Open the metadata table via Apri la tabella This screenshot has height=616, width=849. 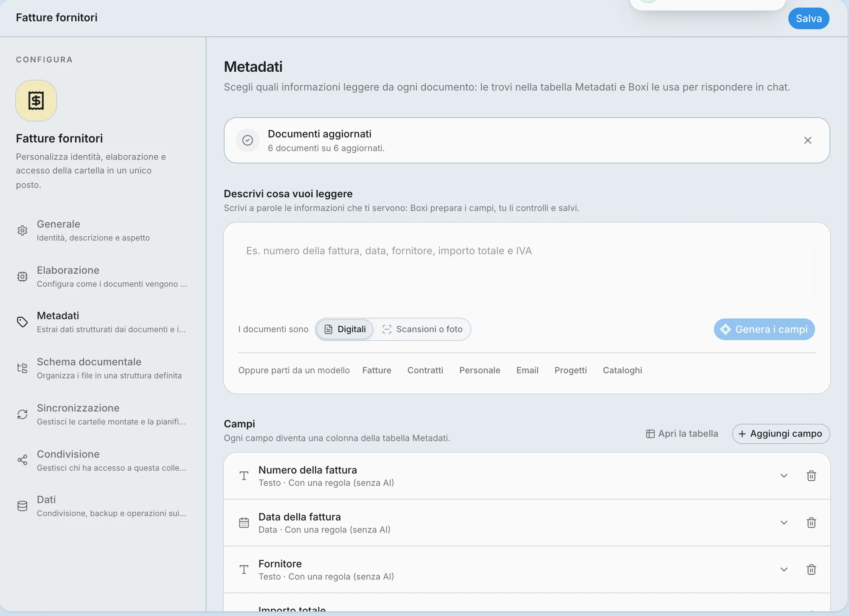click(682, 434)
